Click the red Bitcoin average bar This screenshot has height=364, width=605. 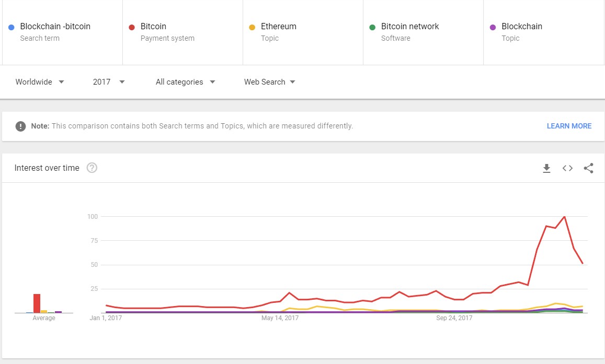[x=37, y=303]
